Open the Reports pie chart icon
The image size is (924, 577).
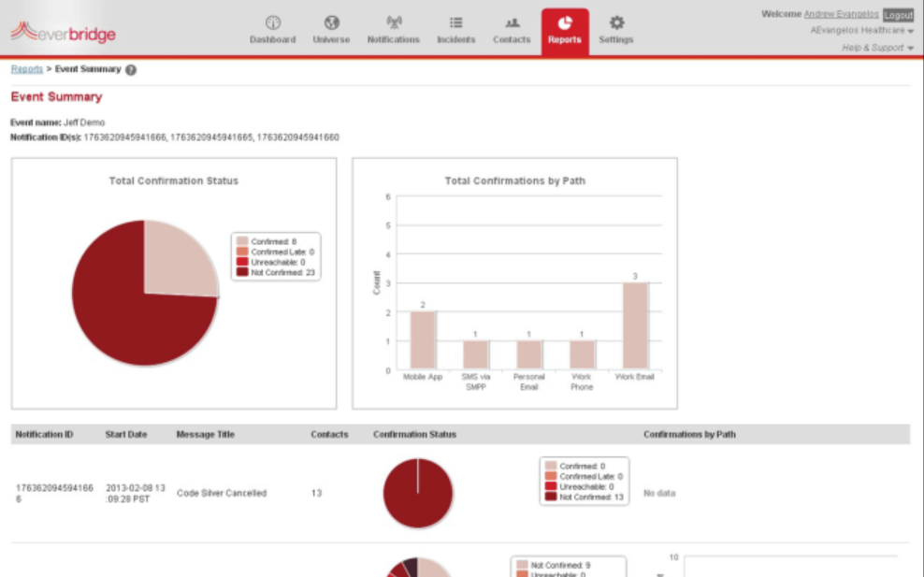click(565, 23)
